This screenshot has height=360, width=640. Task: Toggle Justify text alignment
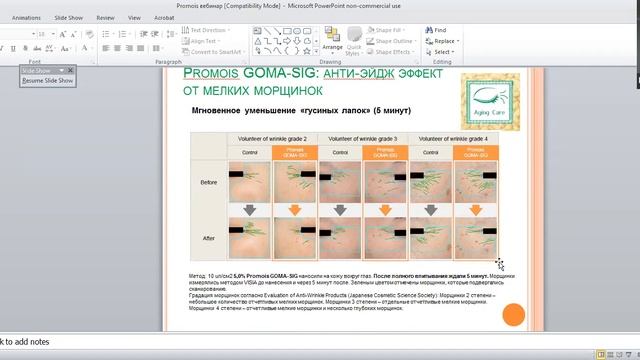[x=141, y=48]
